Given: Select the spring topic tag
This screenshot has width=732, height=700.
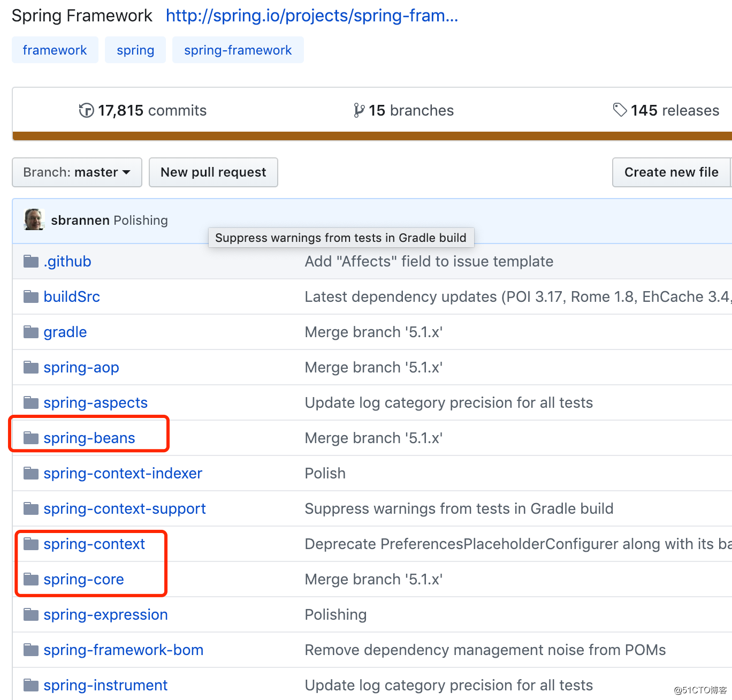Looking at the screenshot, I should tap(135, 50).
